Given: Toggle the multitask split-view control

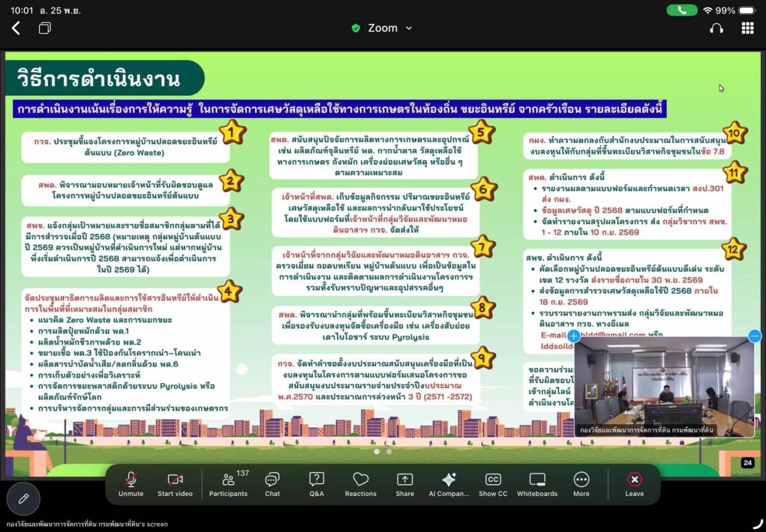Looking at the screenshot, I should tap(44, 28).
